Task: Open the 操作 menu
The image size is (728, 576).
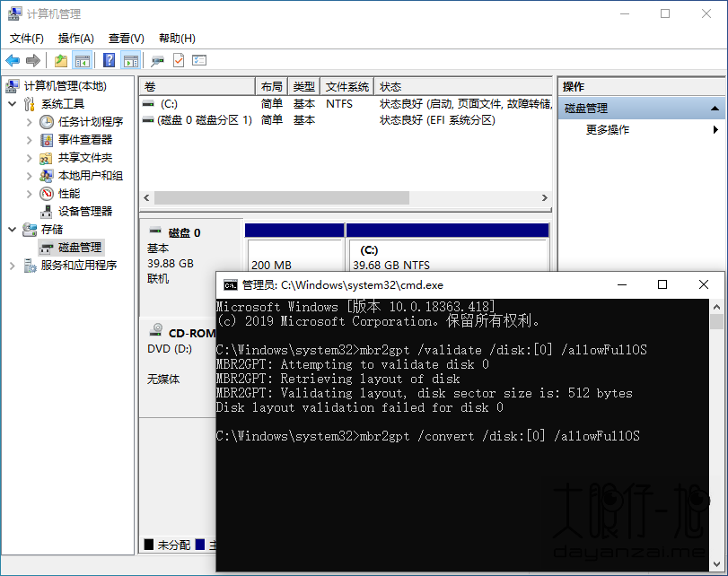Action: tap(76, 39)
